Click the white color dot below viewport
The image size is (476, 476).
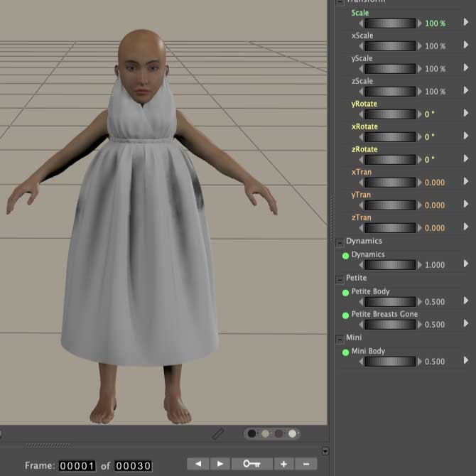point(291,433)
